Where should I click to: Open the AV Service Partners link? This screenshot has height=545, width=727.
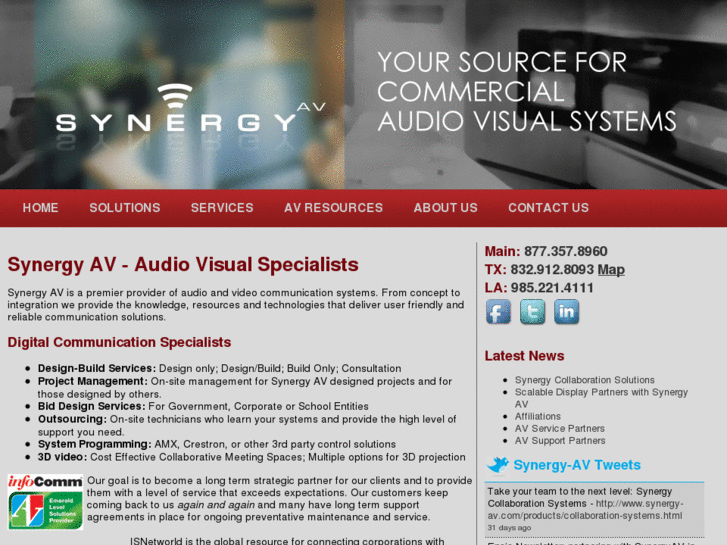click(560, 428)
